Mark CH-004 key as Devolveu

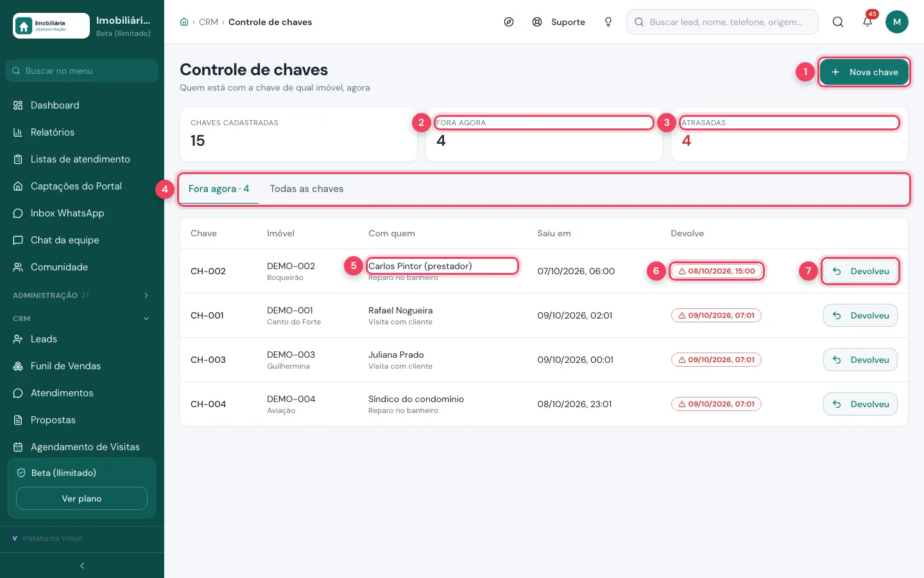tap(860, 404)
